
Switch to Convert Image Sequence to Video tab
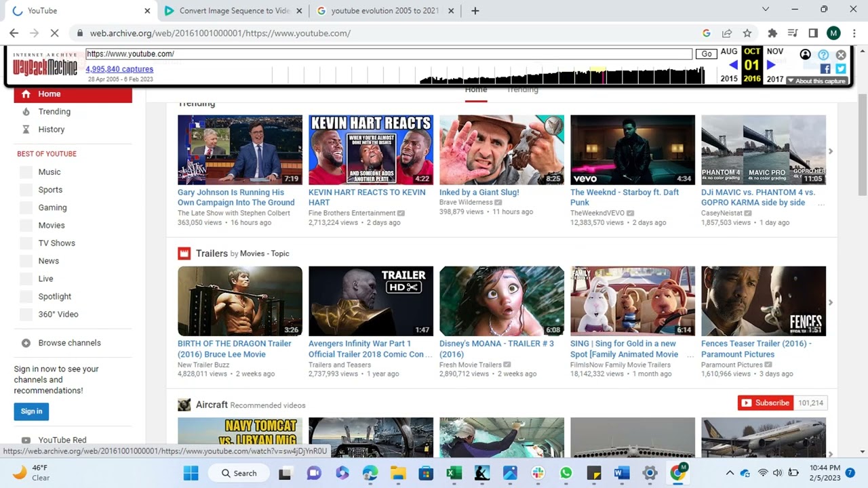pyautogui.click(x=233, y=11)
